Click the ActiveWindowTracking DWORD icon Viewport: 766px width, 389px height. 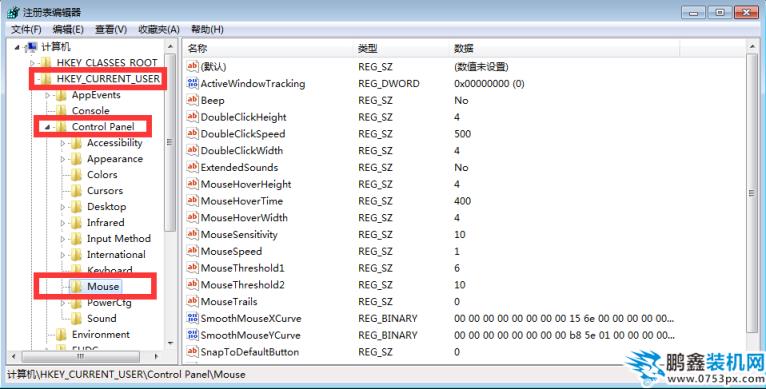[192, 84]
